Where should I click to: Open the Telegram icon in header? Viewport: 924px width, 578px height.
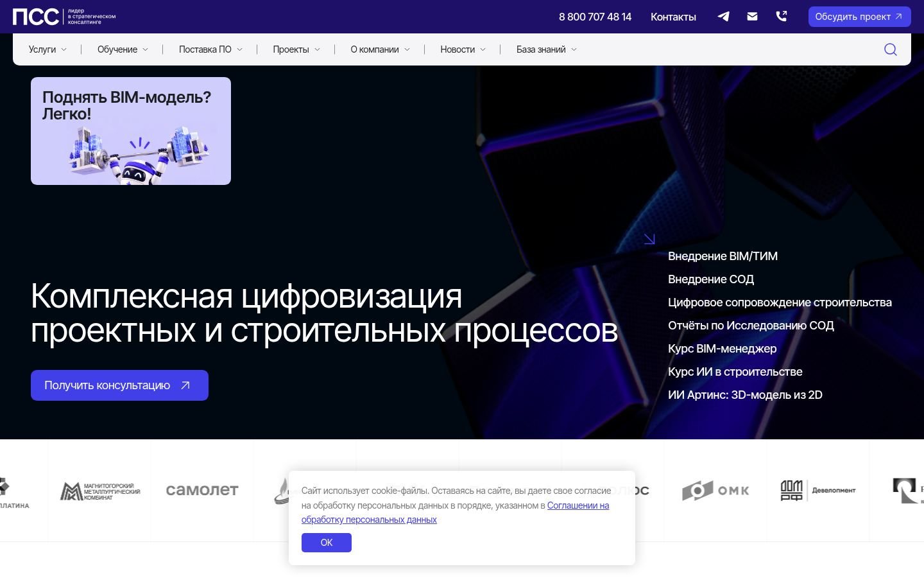(723, 17)
